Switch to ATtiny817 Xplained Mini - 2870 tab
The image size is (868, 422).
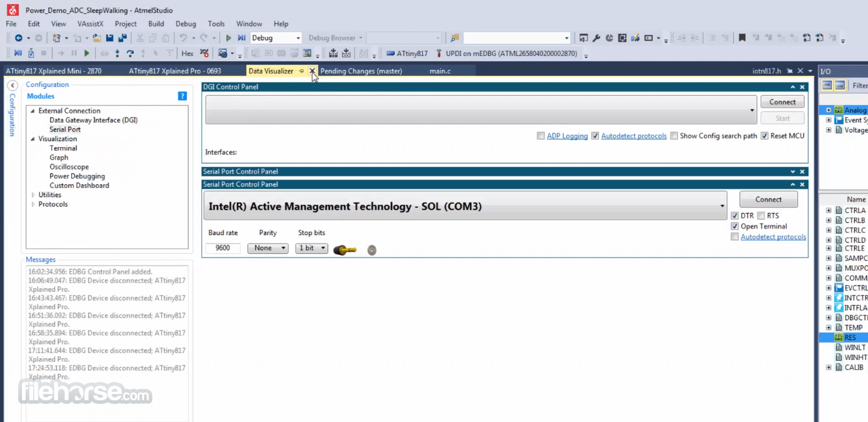(x=54, y=71)
